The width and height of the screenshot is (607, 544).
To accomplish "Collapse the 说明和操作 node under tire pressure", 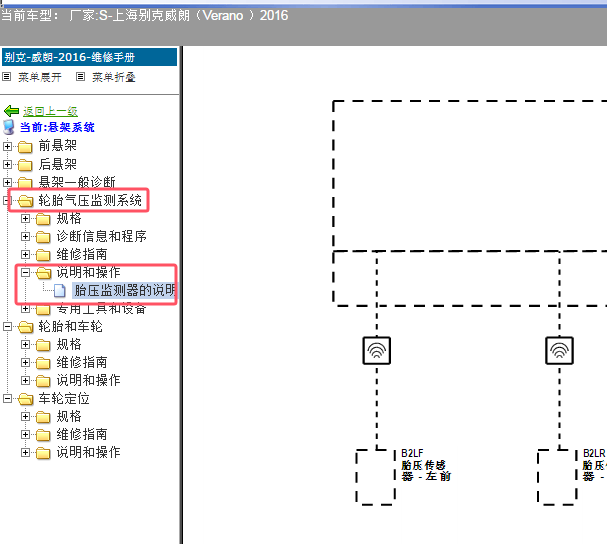I will (x=26, y=273).
